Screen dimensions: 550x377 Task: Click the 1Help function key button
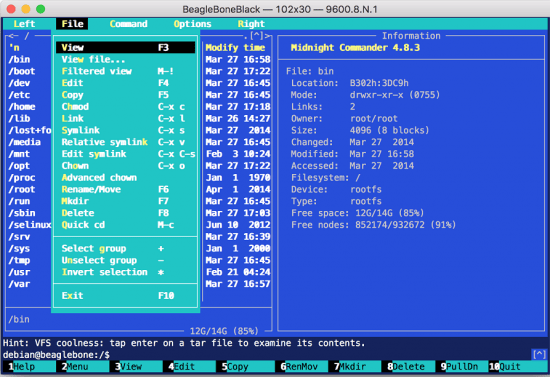point(29,367)
